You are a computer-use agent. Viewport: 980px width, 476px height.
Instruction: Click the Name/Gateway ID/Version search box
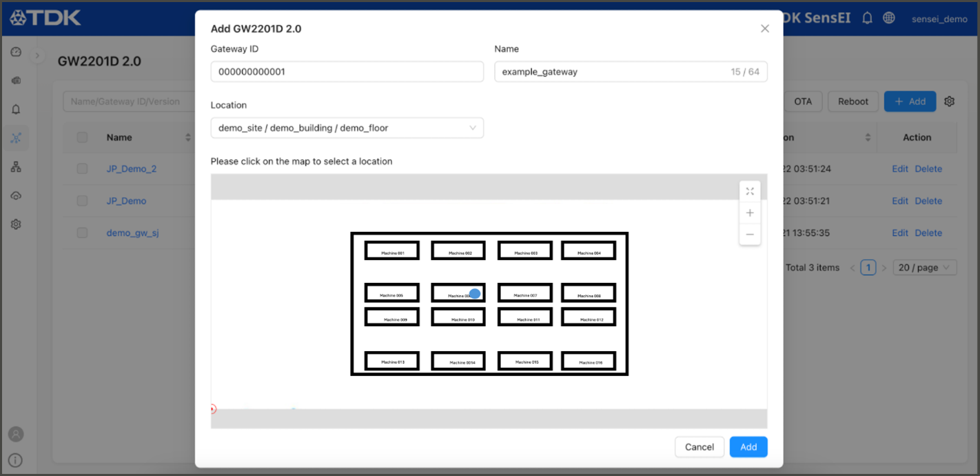[130, 101]
